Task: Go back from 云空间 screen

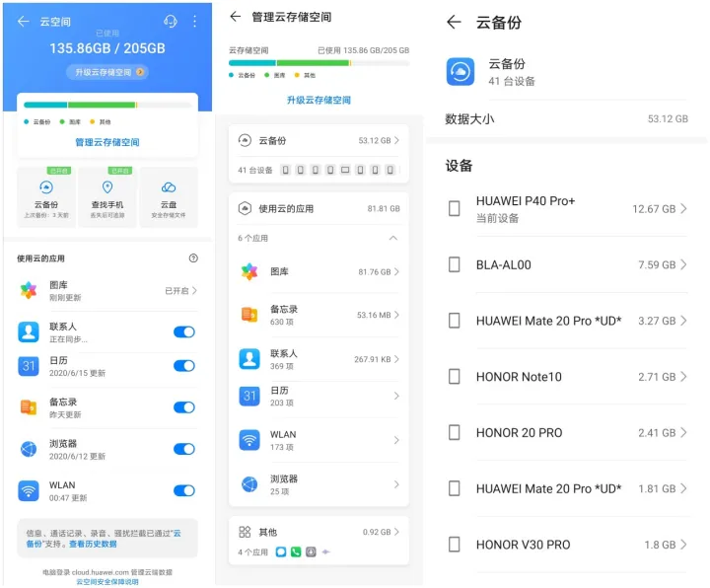Action: coord(23,22)
